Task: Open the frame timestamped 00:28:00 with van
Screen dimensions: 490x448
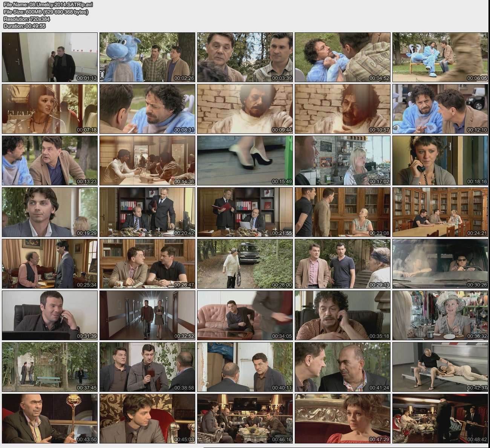Action: tap(245, 264)
